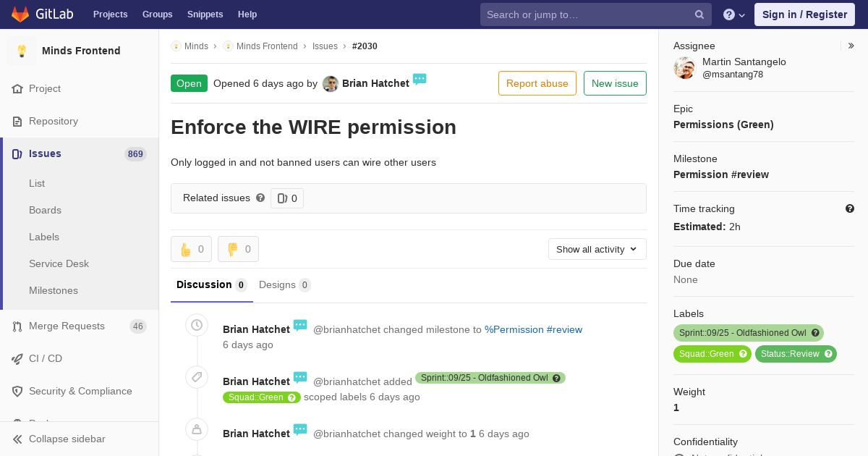Click Related issues help question icon
868x456 pixels.
pos(260,198)
